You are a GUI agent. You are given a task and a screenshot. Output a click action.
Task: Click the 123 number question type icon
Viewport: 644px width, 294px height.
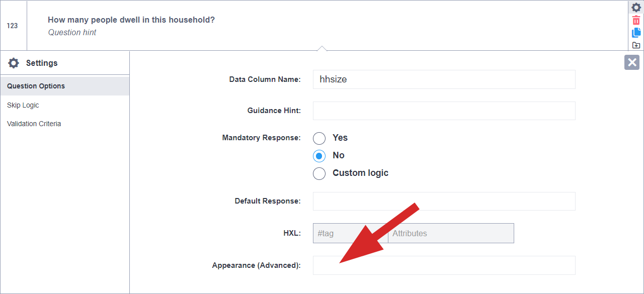(x=13, y=26)
